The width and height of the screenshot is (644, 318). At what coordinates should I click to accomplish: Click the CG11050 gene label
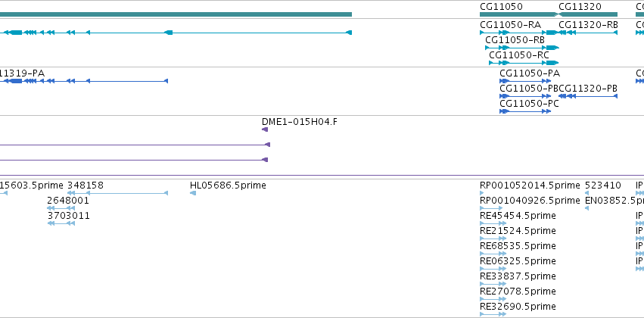point(501,6)
